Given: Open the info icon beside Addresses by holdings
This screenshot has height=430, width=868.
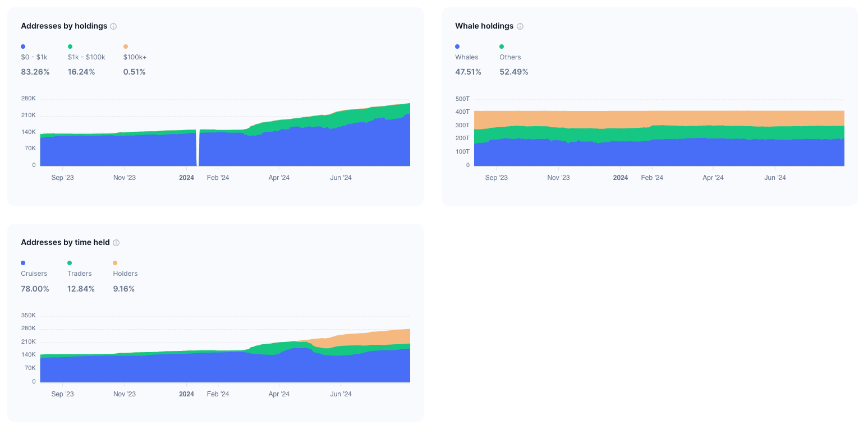Looking at the screenshot, I should [x=113, y=26].
